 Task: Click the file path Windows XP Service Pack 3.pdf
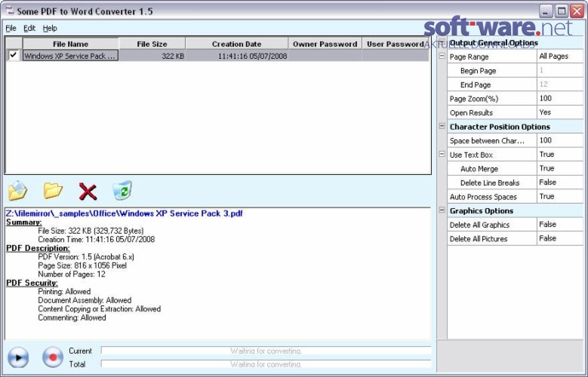point(124,213)
